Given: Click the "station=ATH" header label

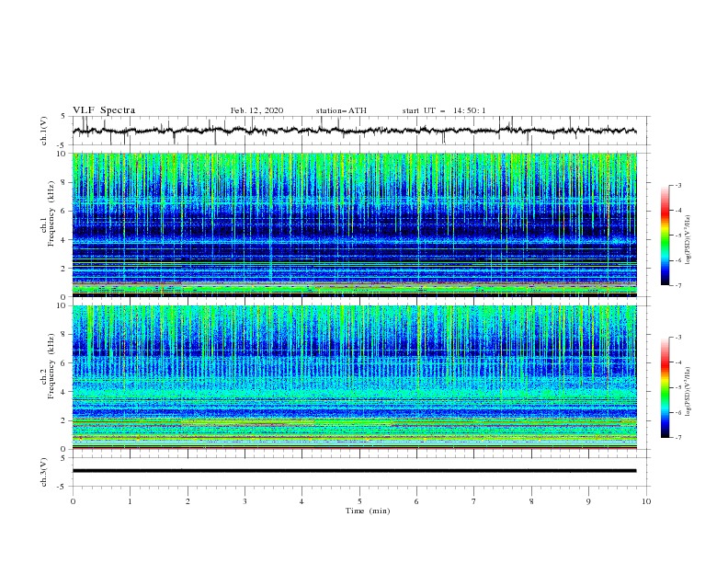Looking at the screenshot, I should [x=341, y=110].
